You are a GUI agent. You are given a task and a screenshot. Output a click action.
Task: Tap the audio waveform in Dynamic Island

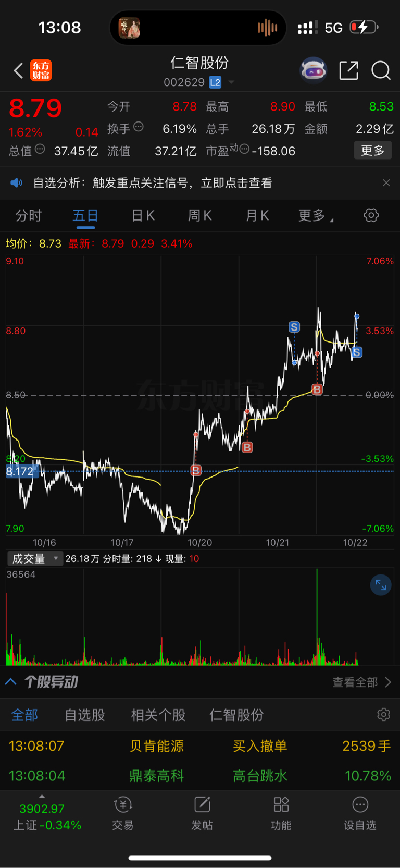pyautogui.click(x=267, y=28)
